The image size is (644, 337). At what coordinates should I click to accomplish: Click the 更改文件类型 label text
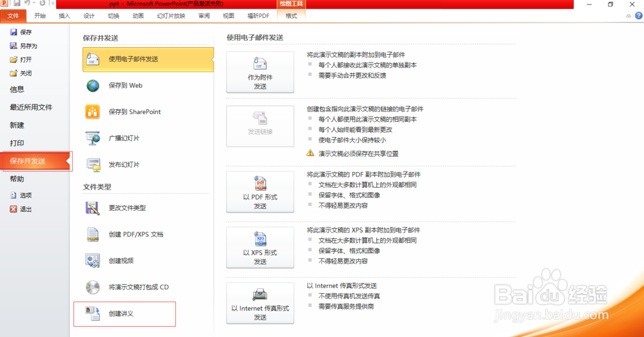coord(128,208)
